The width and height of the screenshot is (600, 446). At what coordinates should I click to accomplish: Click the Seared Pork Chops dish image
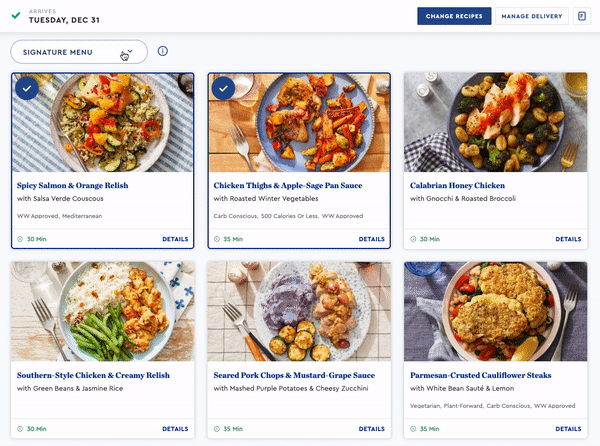299,311
